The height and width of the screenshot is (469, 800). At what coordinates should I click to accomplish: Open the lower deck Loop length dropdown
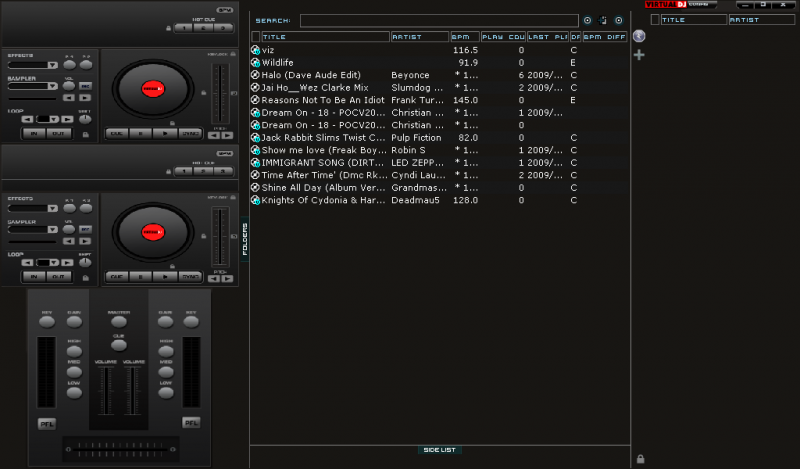54,263
